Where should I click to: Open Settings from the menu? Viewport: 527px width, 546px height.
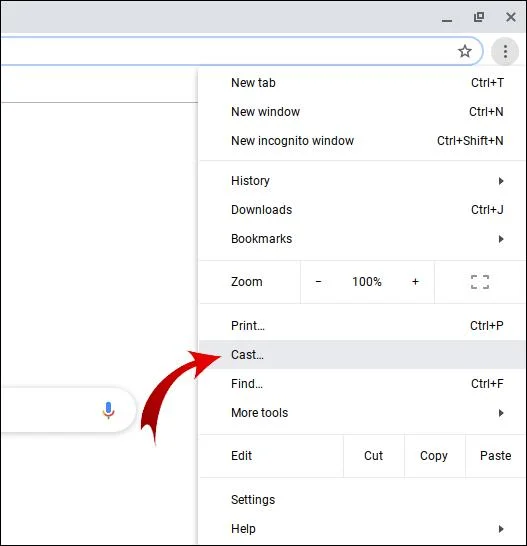[362, 500]
